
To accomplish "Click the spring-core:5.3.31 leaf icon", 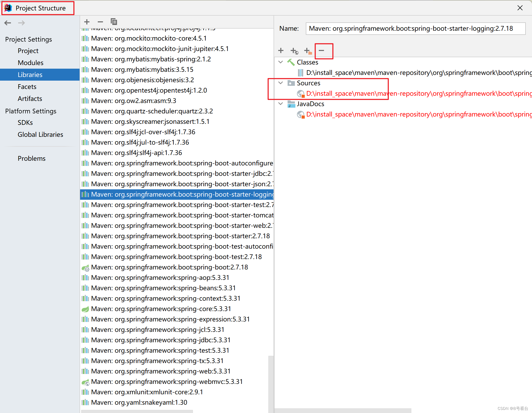I will (x=85, y=309).
